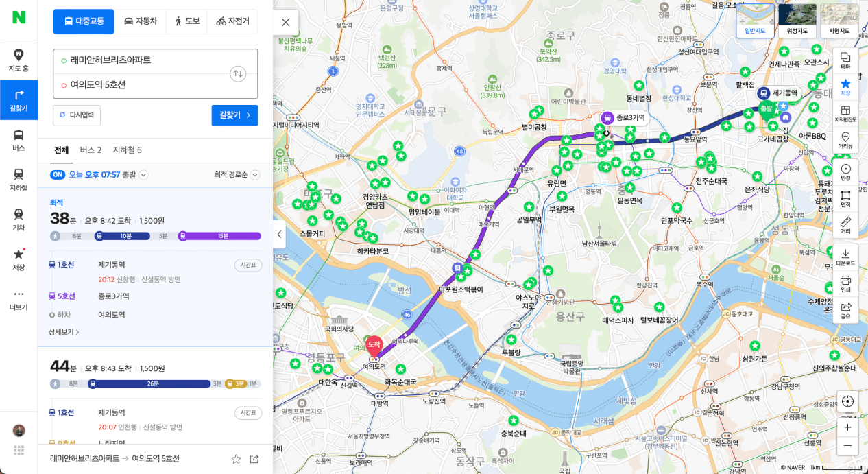Viewport: 868px width, 474px height.
Task: Click 하카타분코 saved place on map
Action: pyautogui.click(x=373, y=251)
